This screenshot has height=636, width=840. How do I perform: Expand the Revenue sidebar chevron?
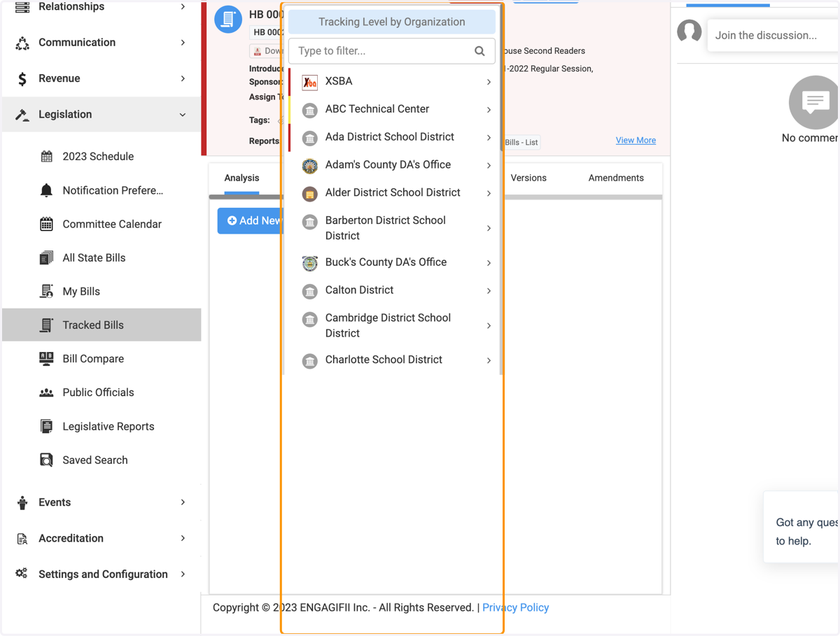coord(183,78)
